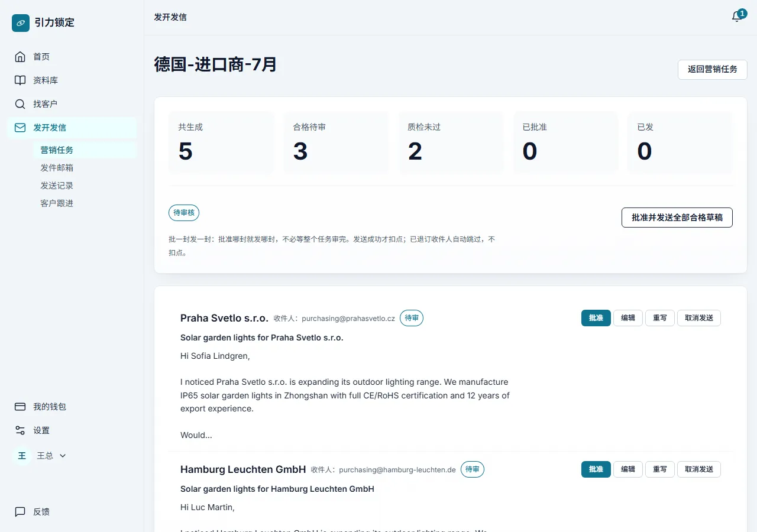Click the magnifier icon beside 找客户
Screen dimensions: 757x532
tap(20, 104)
